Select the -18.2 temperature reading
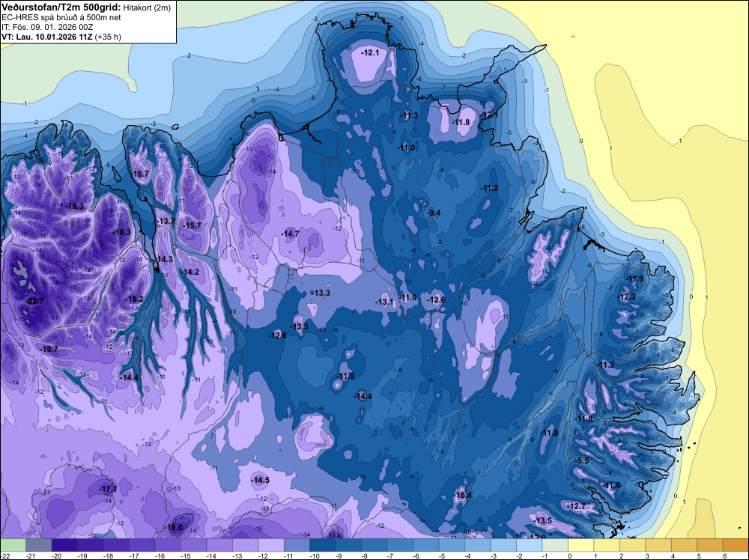Viewport: 749px width, 560px height. tap(135, 299)
